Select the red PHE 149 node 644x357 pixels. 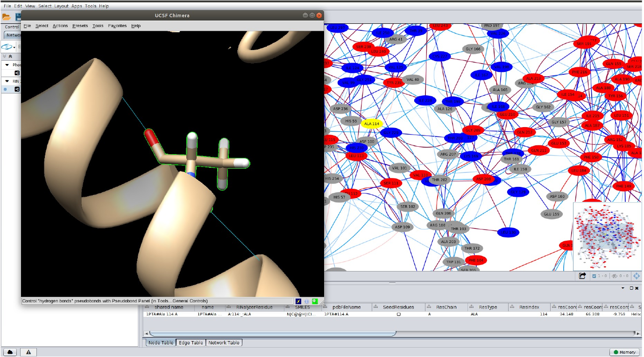pos(623,186)
